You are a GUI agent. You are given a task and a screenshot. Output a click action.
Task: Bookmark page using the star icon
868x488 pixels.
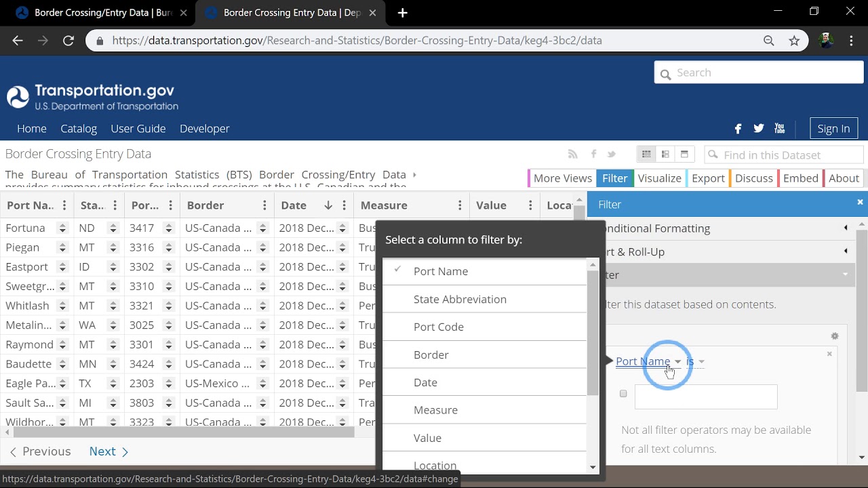coord(794,41)
